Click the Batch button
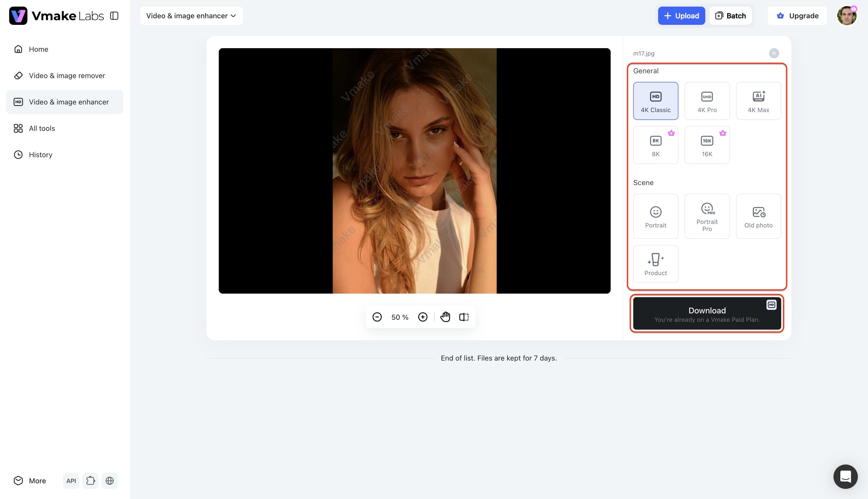 [730, 16]
